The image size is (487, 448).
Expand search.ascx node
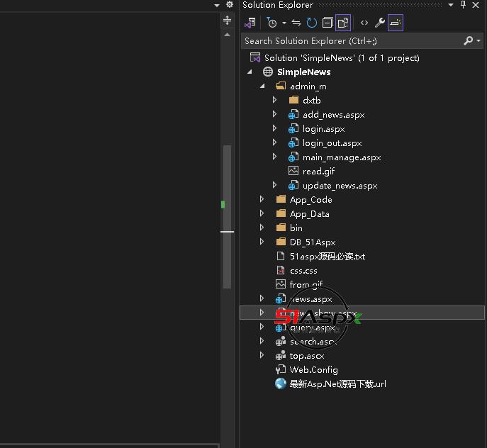pyautogui.click(x=262, y=341)
